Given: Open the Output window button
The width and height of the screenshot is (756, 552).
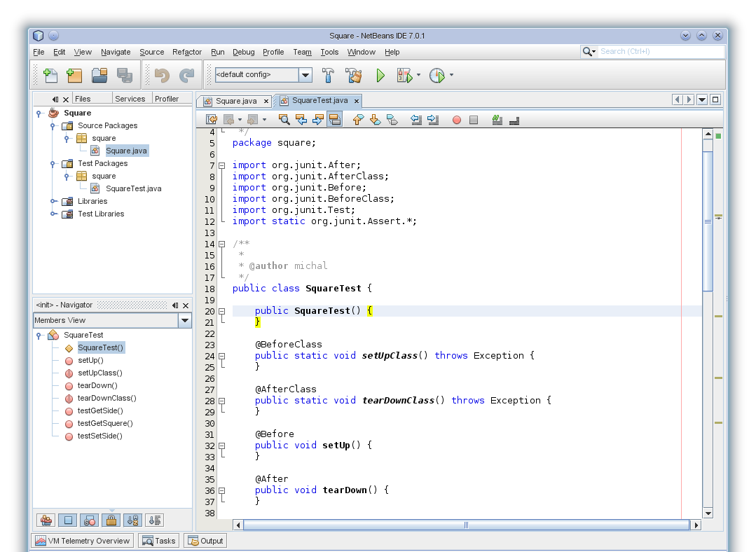Looking at the screenshot, I should 205,541.
